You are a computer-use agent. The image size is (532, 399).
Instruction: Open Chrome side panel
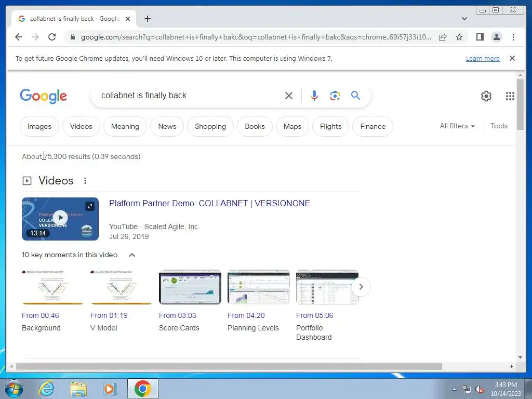click(480, 37)
